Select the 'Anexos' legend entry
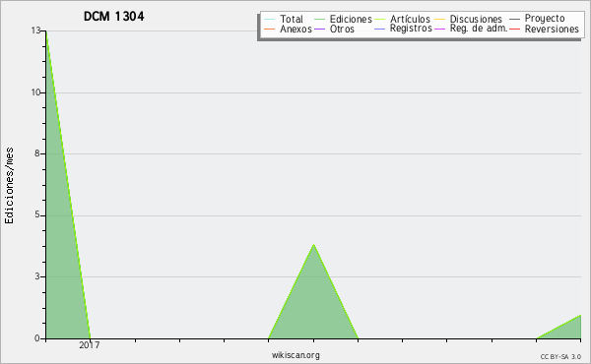The height and width of the screenshot is (364, 591). (x=295, y=29)
